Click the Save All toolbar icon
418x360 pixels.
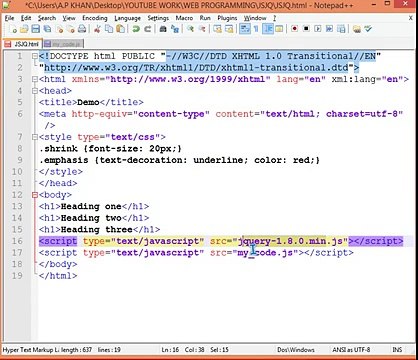click(47, 29)
